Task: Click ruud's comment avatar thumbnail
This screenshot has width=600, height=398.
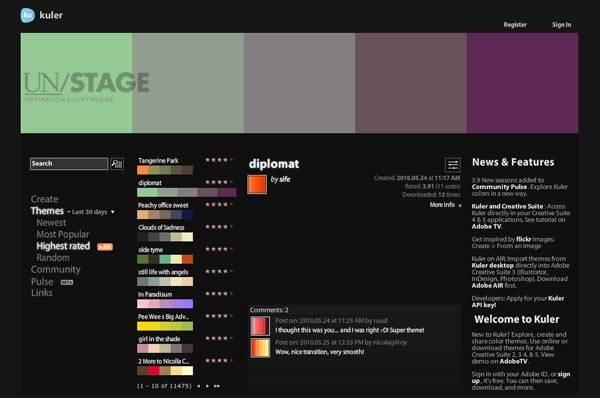Action: [260, 326]
